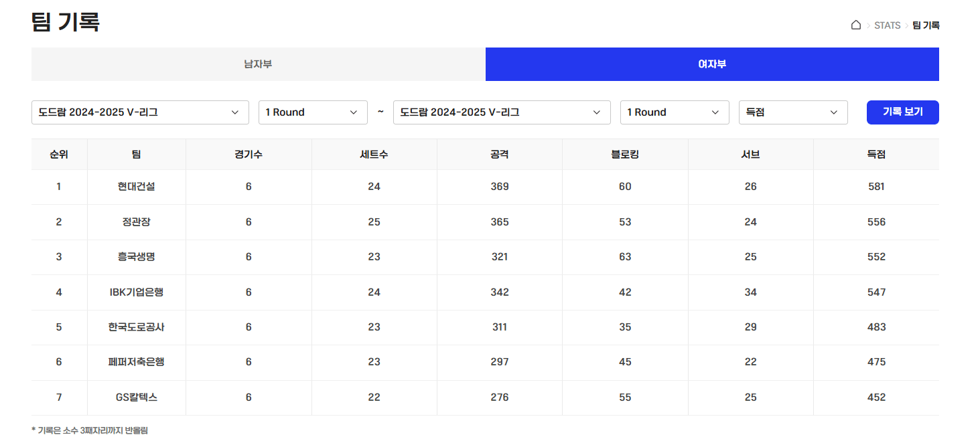Viewport: 980px width, 441px height.
Task: Click the 팀 기록 breadcrumb text
Action: [x=926, y=25]
